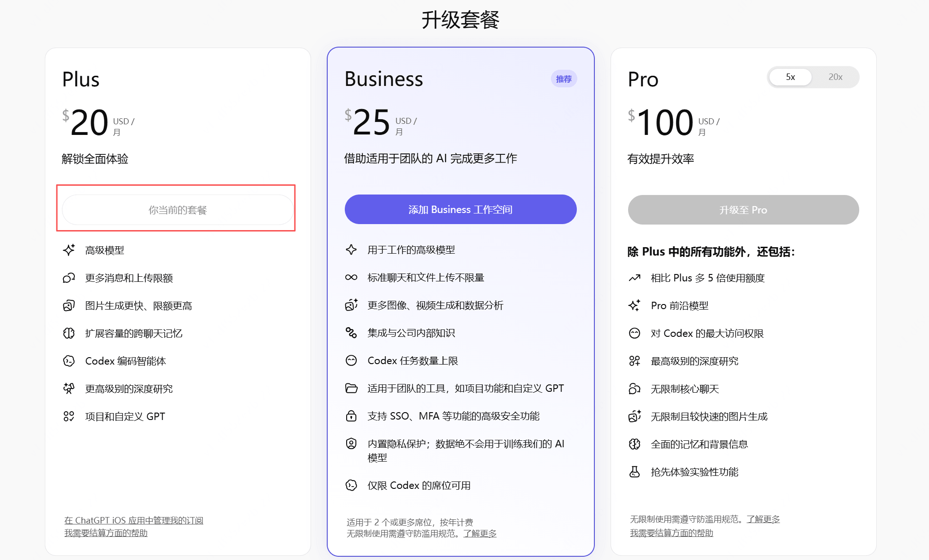Click the telescope icon beside 更高级别的深度研究
The image size is (929, 560).
pos(69,389)
